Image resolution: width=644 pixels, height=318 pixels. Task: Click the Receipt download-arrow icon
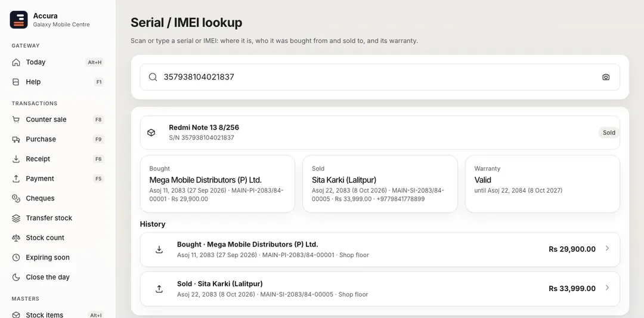tap(16, 159)
